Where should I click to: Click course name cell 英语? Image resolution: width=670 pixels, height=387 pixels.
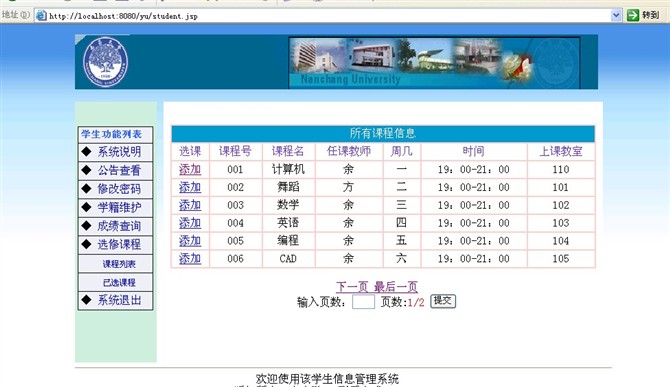pyautogui.click(x=288, y=223)
